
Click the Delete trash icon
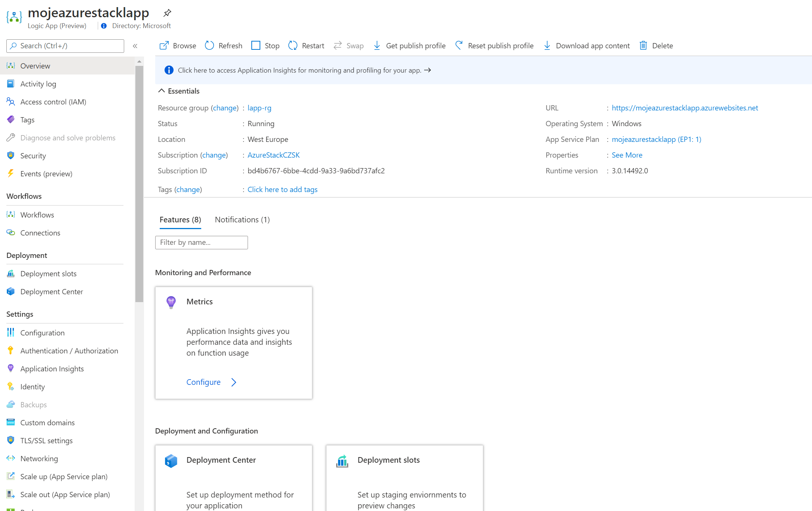(x=643, y=46)
